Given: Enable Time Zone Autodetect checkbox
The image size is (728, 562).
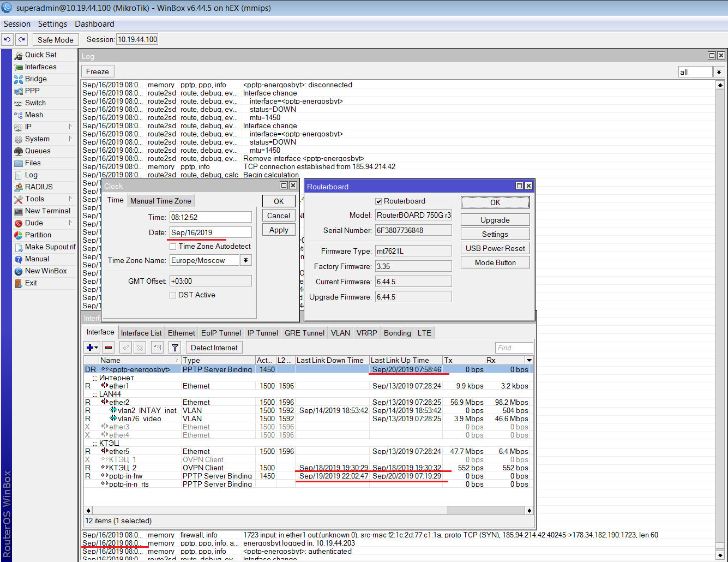Looking at the screenshot, I should pyautogui.click(x=173, y=246).
